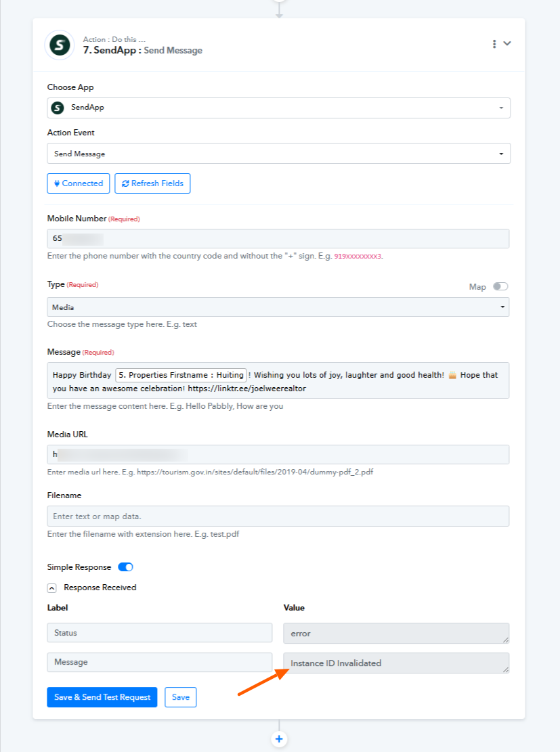
Task: Click the Refresh Fields button
Action: click(x=152, y=183)
